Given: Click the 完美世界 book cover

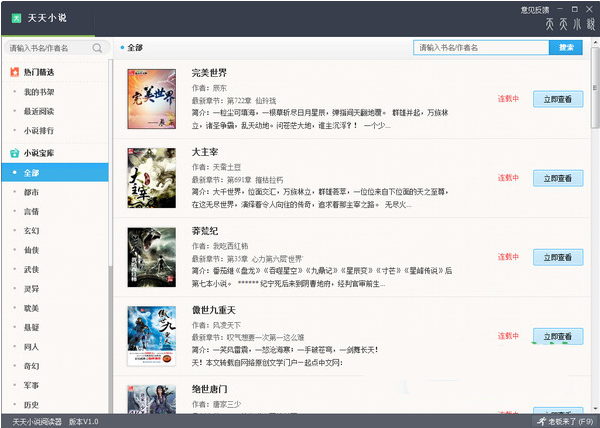Looking at the screenshot, I should (x=152, y=99).
